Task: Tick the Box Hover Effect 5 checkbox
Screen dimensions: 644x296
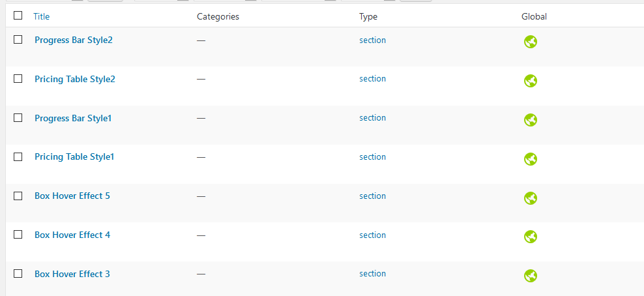Action: click(18, 196)
